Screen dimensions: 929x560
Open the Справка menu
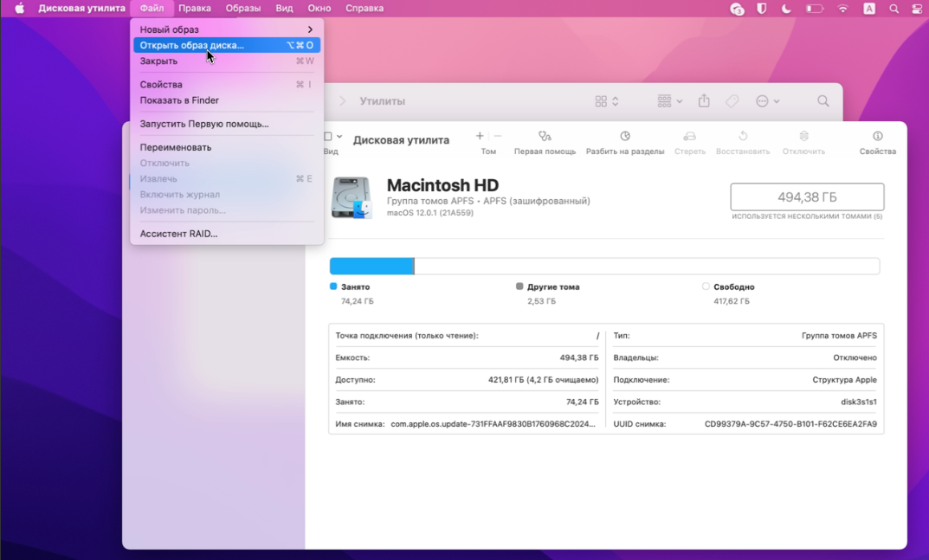pyautogui.click(x=365, y=9)
